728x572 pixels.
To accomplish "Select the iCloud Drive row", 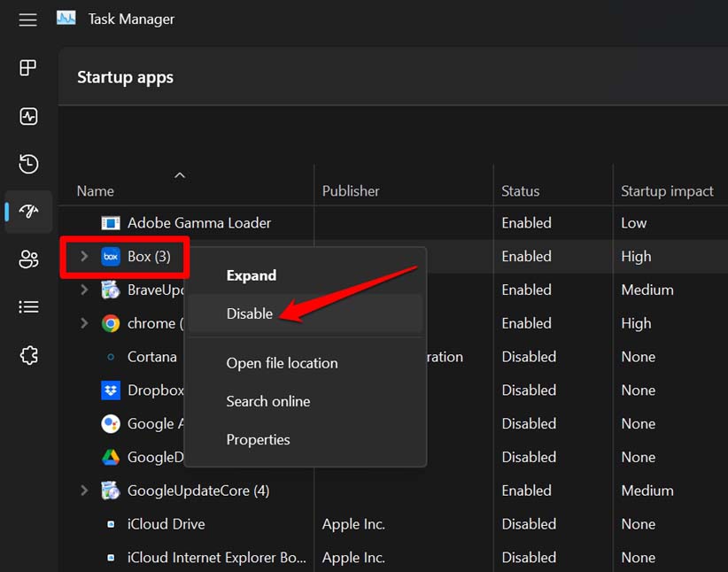I will pyautogui.click(x=167, y=523).
